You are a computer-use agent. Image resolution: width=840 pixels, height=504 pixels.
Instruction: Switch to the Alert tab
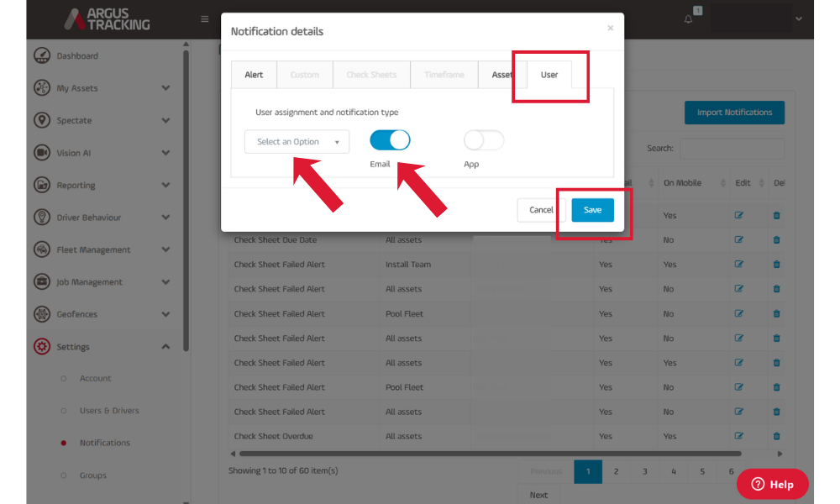pyautogui.click(x=254, y=75)
